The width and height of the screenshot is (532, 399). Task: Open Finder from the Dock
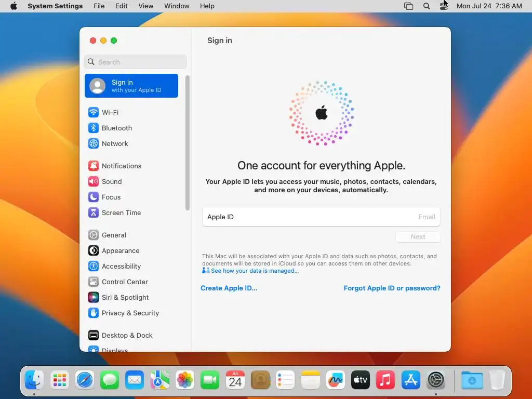coord(34,380)
